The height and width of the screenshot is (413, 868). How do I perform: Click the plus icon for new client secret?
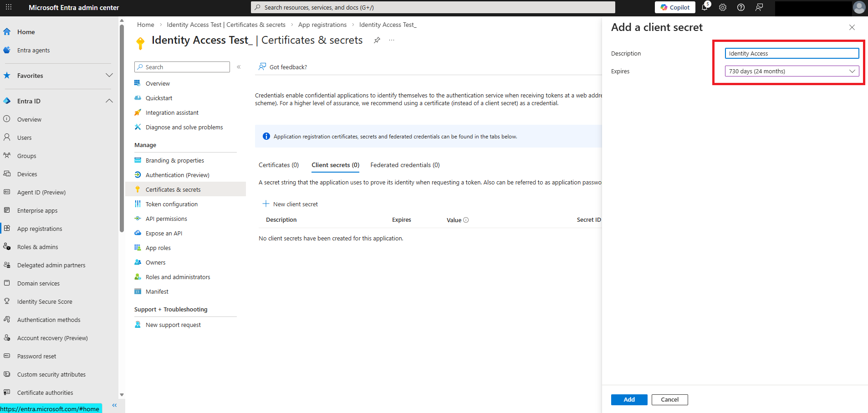coord(266,204)
